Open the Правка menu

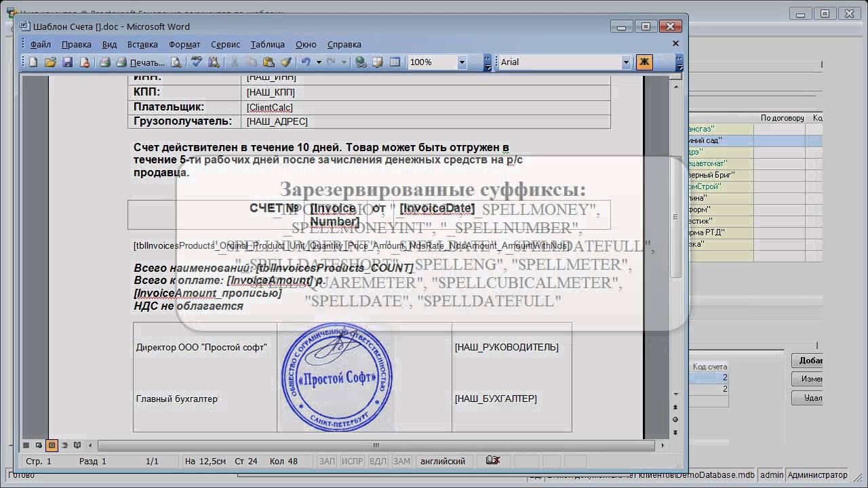[76, 44]
